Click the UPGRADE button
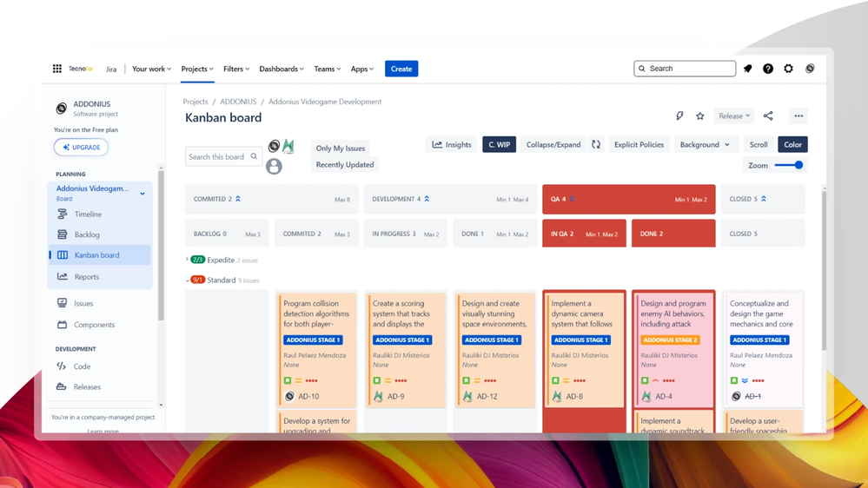 click(x=81, y=147)
